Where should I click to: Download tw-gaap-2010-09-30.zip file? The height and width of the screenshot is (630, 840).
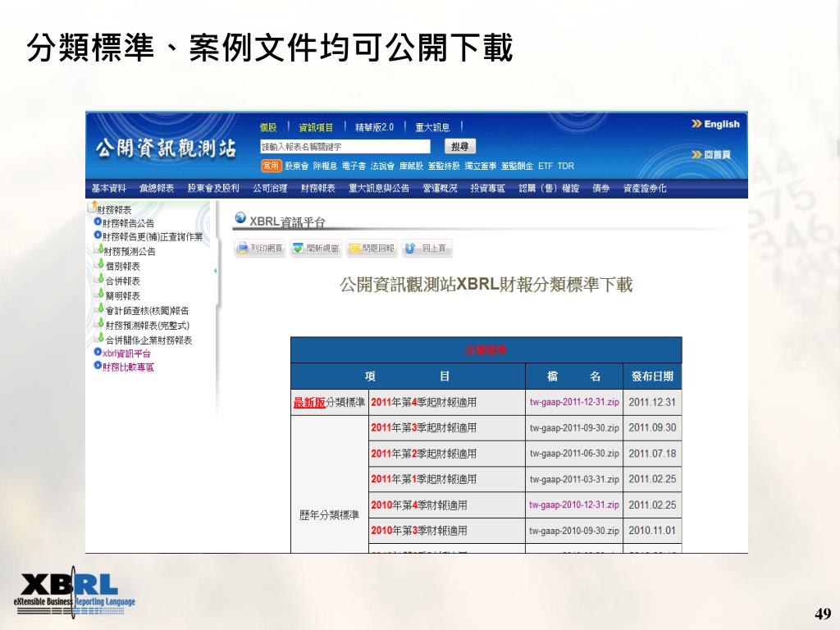click(x=574, y=531)
